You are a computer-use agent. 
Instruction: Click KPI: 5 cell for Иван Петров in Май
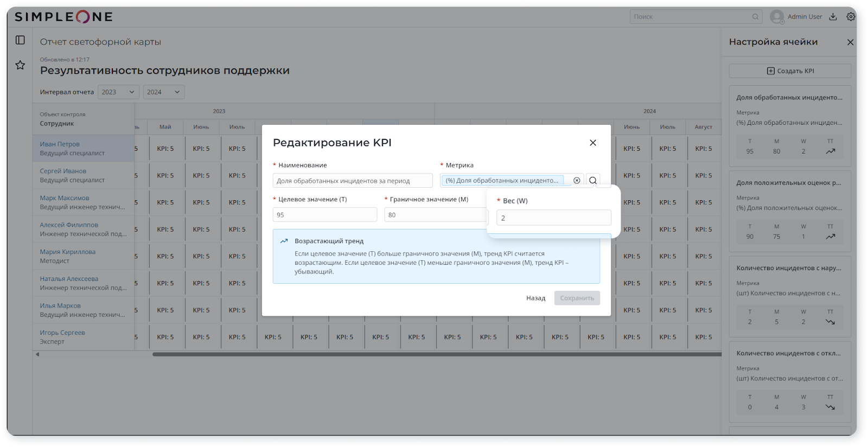coord(165,149)
